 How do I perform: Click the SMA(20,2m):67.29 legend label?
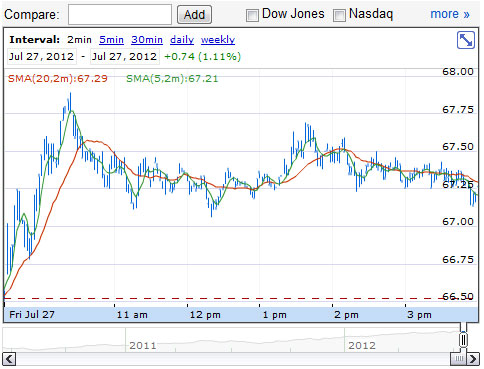[58, 79]
